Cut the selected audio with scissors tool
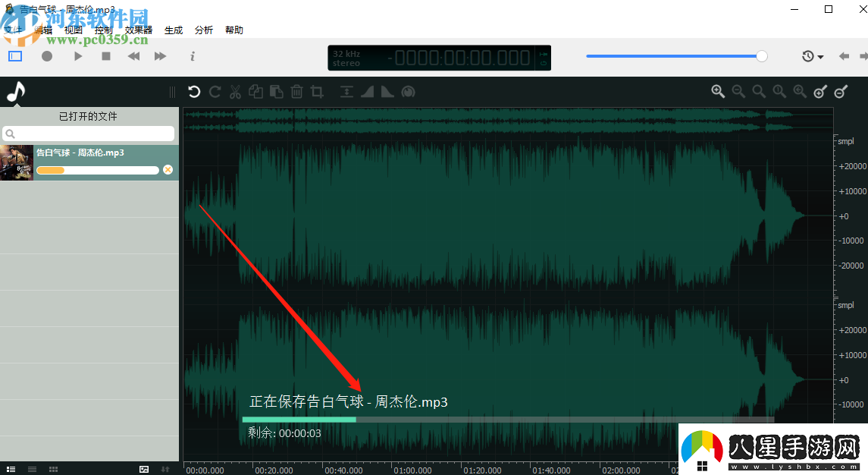The height and width of the screenshot is (475, 868). pyautogui.click(x=235, y=91)
